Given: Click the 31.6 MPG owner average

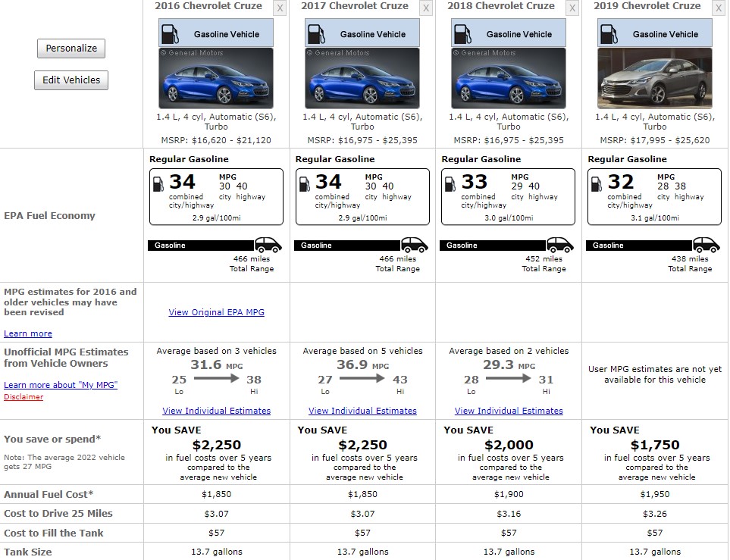Looking at the screenshot, I should [217, 364].
